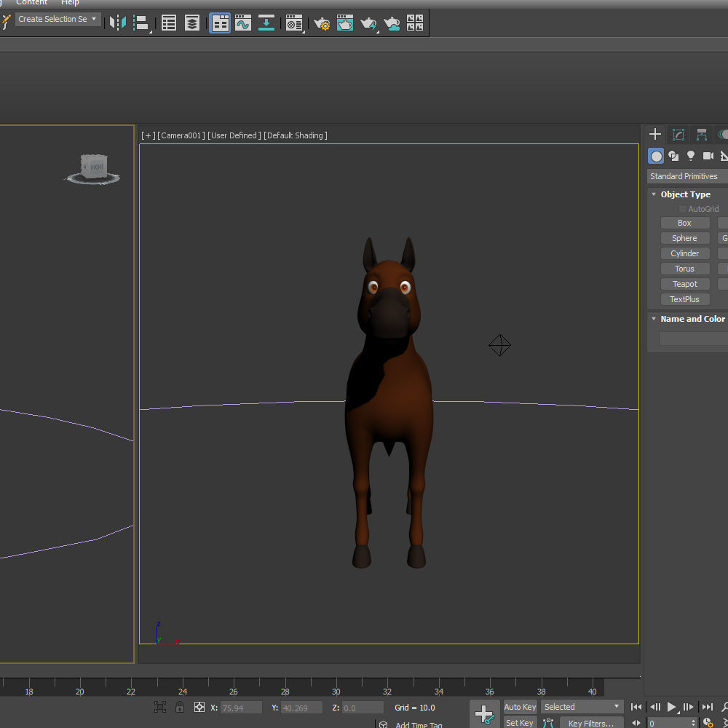This screenshot has height=728, width=728.
Task: Click the Box primitive button
Action: coord(685,223)
